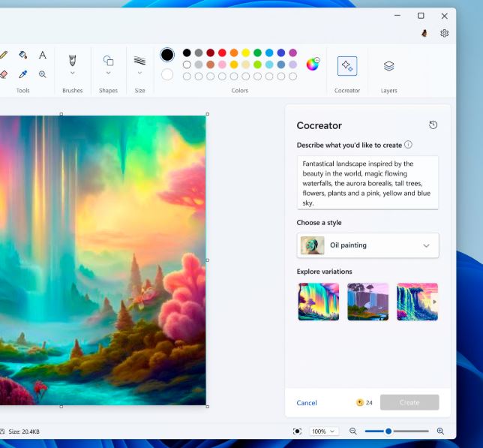Screen dimensions: 483x448
Task: Cancel the Cocreator prompt
Action: (x=307, y=403)
